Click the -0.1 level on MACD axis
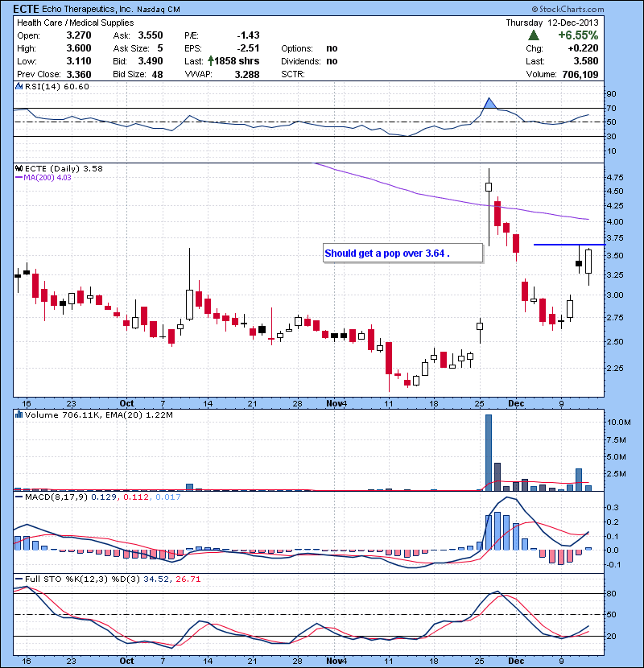This screenshot has height=668, width=644. coord(613,564)
